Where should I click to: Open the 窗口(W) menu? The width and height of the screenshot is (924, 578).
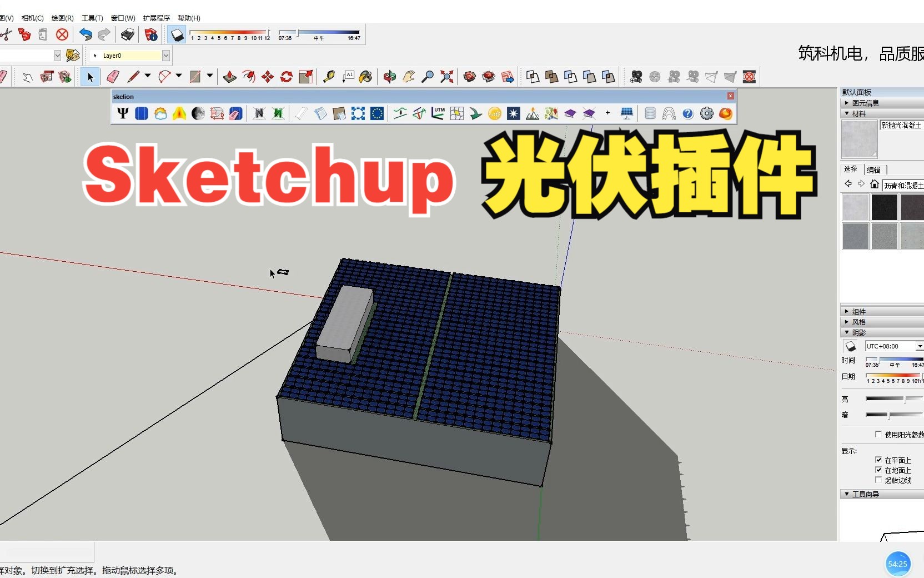(123, 18)
